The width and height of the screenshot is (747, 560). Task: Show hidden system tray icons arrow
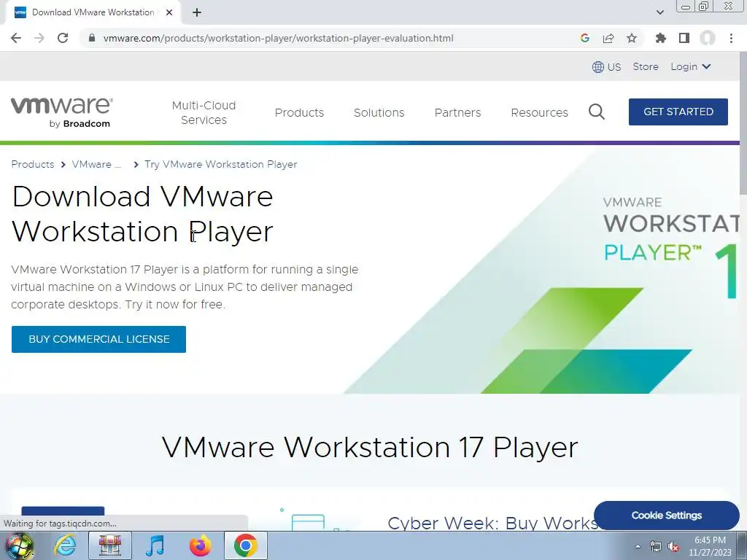(x=638, y=546)
